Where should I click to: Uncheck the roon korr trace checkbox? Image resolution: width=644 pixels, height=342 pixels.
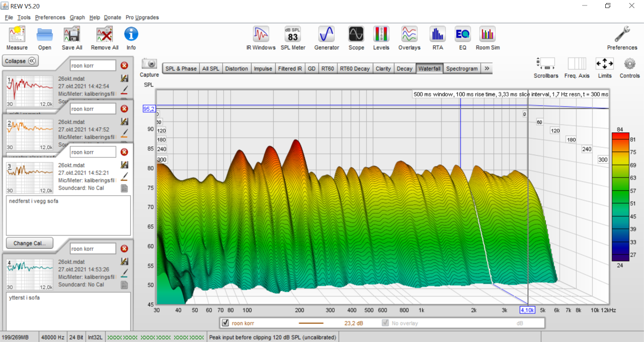225,323
